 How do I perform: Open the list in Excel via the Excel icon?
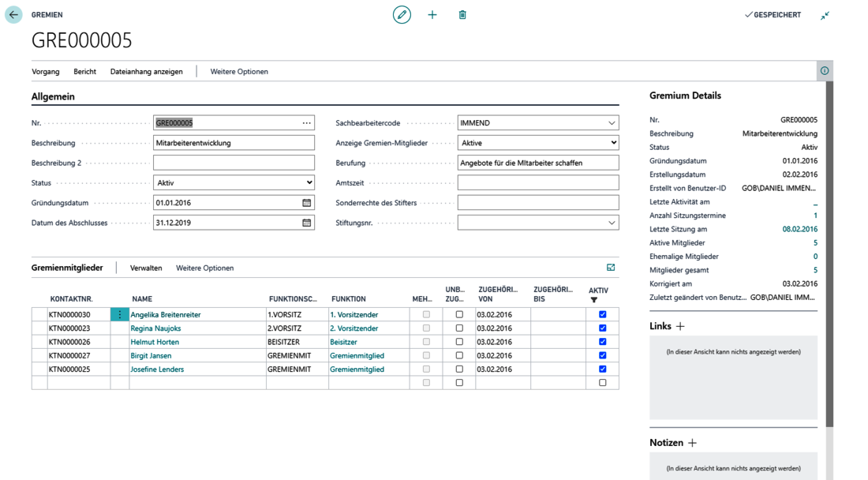pyautogui.click(x=610, y=268)
